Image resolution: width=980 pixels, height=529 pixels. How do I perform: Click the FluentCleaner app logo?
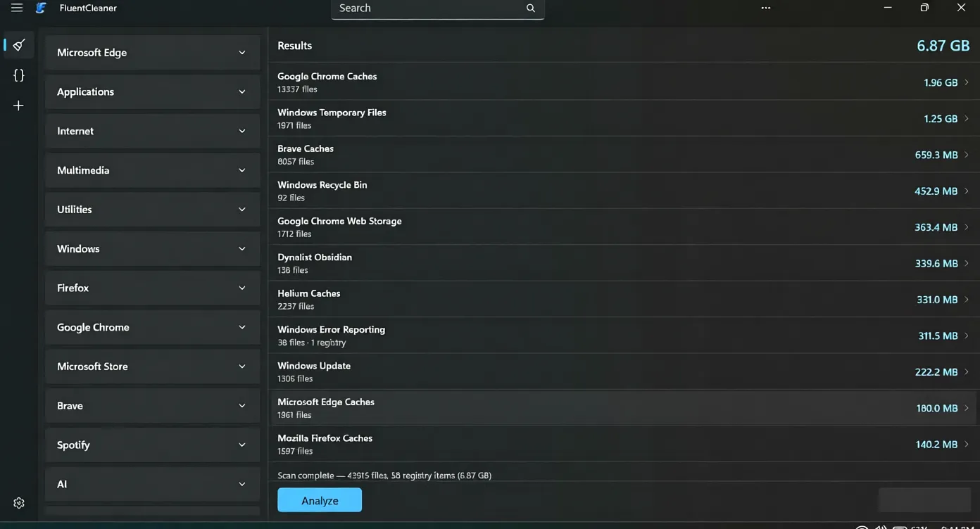click(41, 8)
